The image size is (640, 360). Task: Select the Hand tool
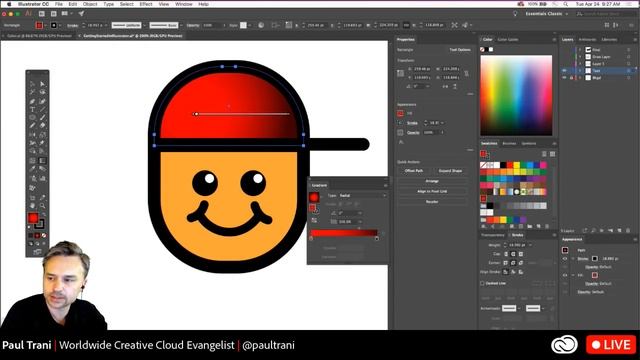pos(33,205)
